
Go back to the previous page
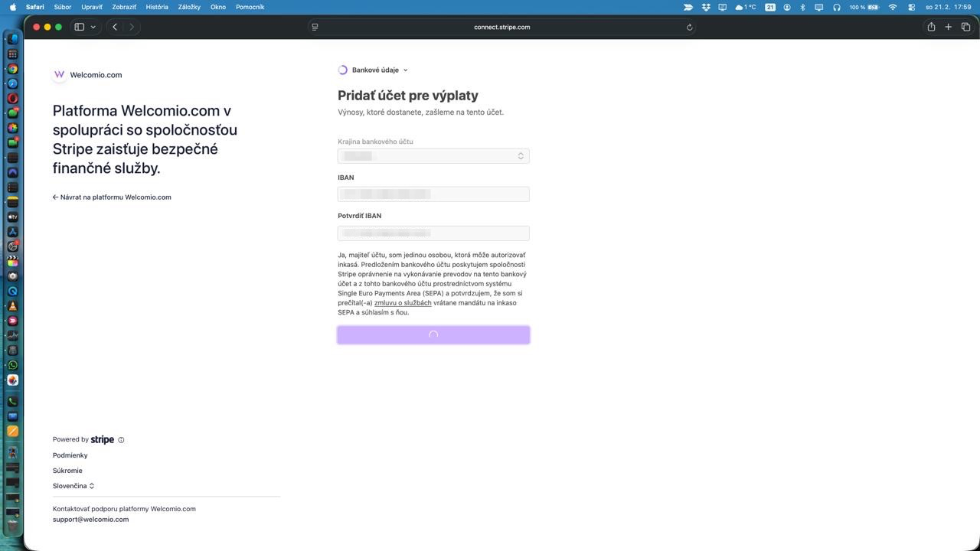point(115,27)
